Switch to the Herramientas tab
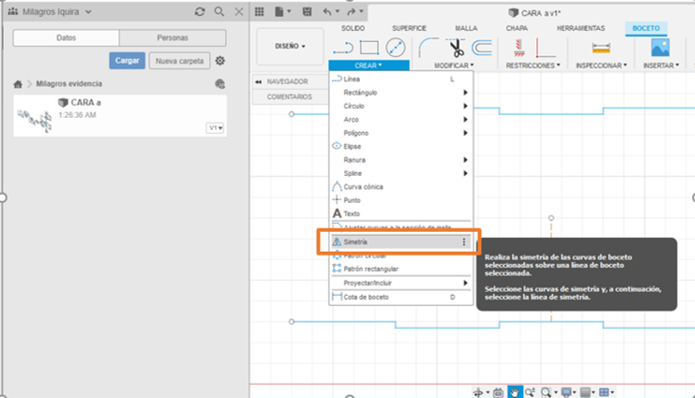The height and width of the screenshot is (398, 695). (581, 28)
